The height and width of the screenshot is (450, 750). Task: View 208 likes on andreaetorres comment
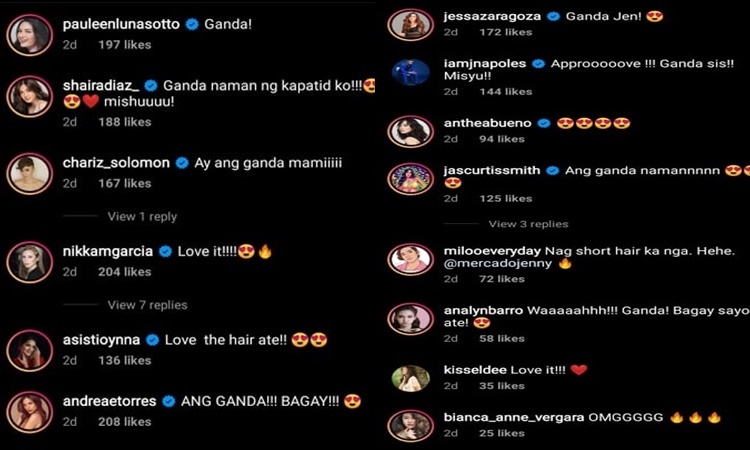(x=125, y=422)
